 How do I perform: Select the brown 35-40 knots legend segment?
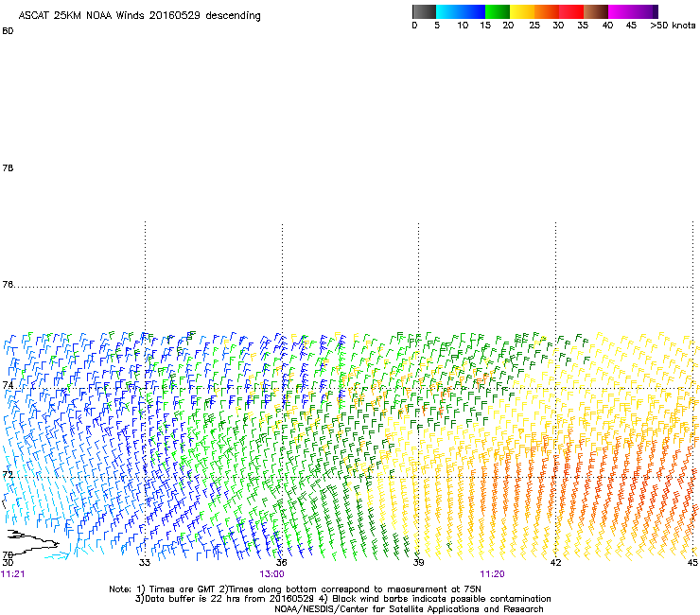596,11
